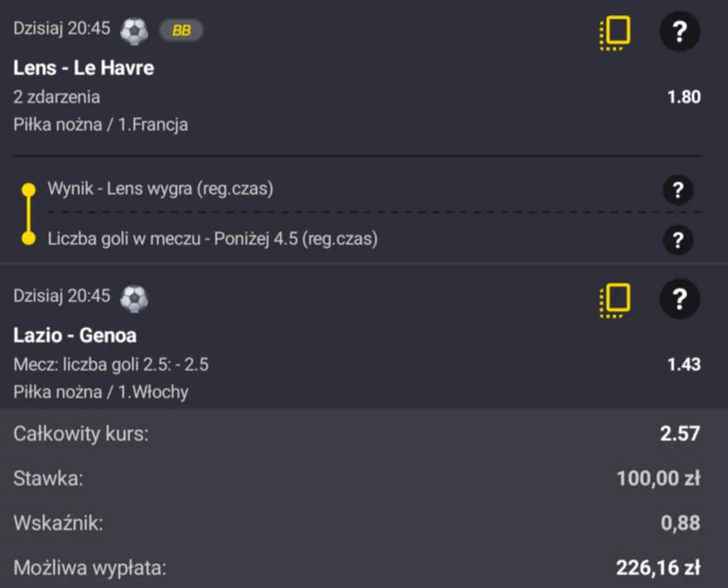This screenshot has width=728, height=588.
Task: Click the "Piłka nożna / 1.Francja" league label
Action: (100, 124)
